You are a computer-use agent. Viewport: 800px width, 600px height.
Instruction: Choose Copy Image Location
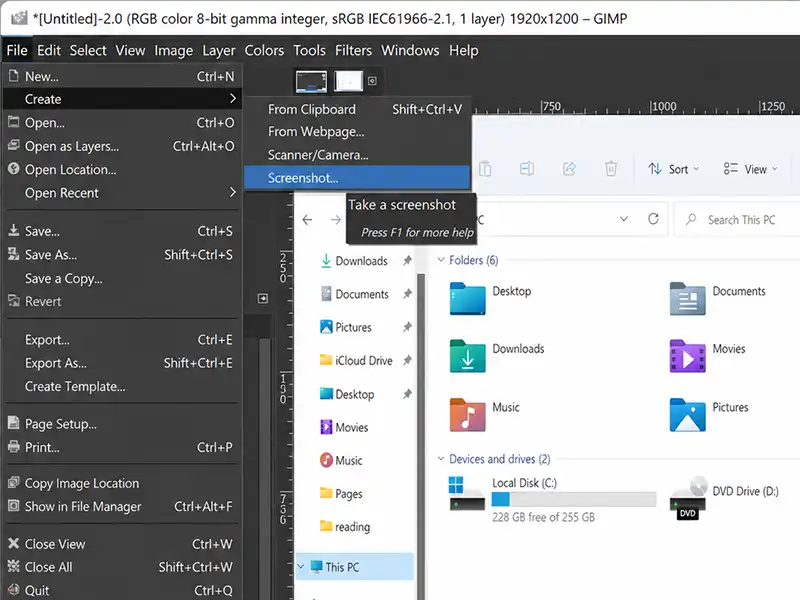121,483
